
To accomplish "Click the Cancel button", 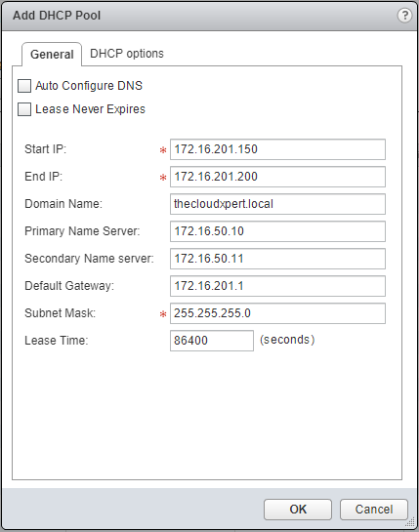I will click(x=374, y=510).
